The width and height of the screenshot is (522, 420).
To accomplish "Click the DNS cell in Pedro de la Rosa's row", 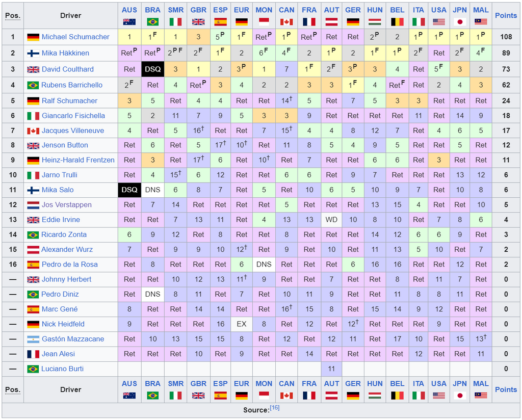I will tap(264, 265).
